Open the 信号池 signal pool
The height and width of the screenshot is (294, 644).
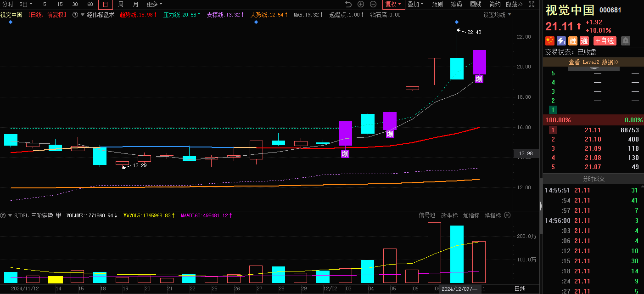coord(427,215)
